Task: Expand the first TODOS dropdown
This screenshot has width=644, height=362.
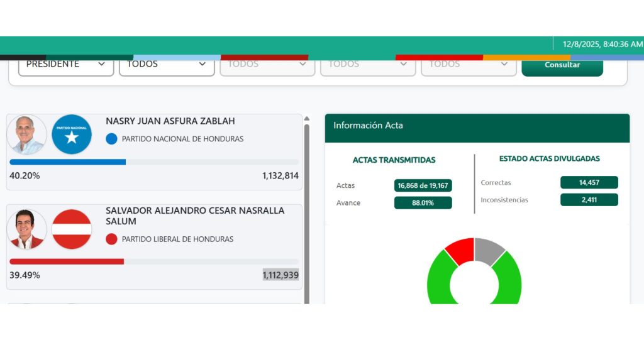Action: (167, 65)
